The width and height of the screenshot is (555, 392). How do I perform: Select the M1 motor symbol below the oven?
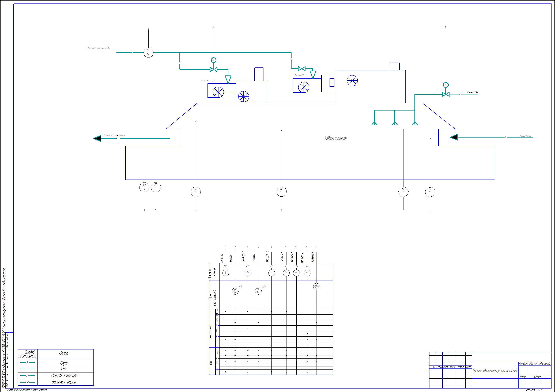click(144, 187)
